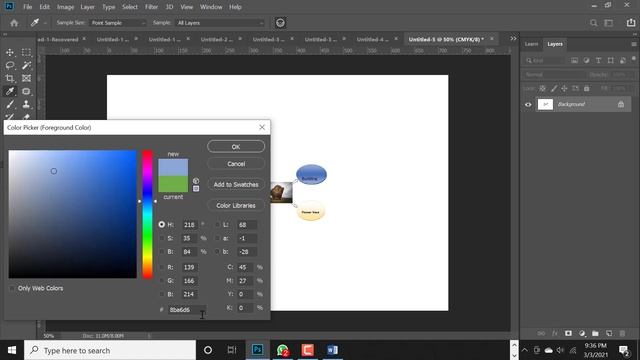Select the S saturation radio button
The width and height of the screenshot is (640, 360).
click(162, 238)
